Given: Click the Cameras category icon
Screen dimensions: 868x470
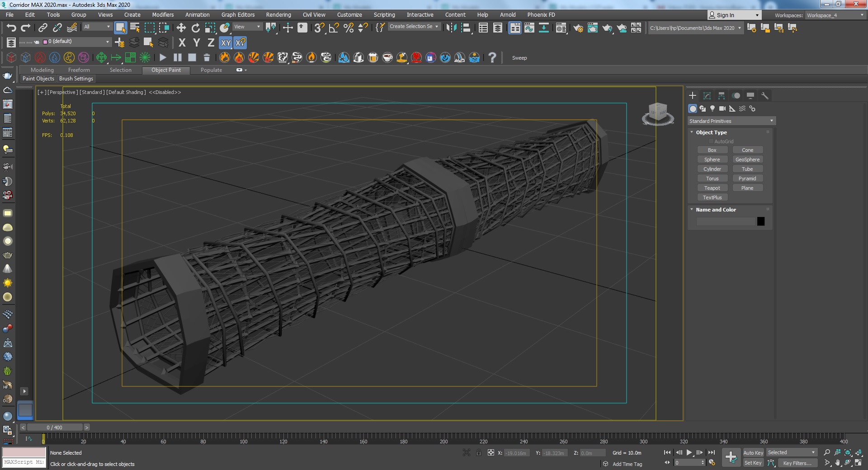Looking at the screenshot, I should point(722,108).
